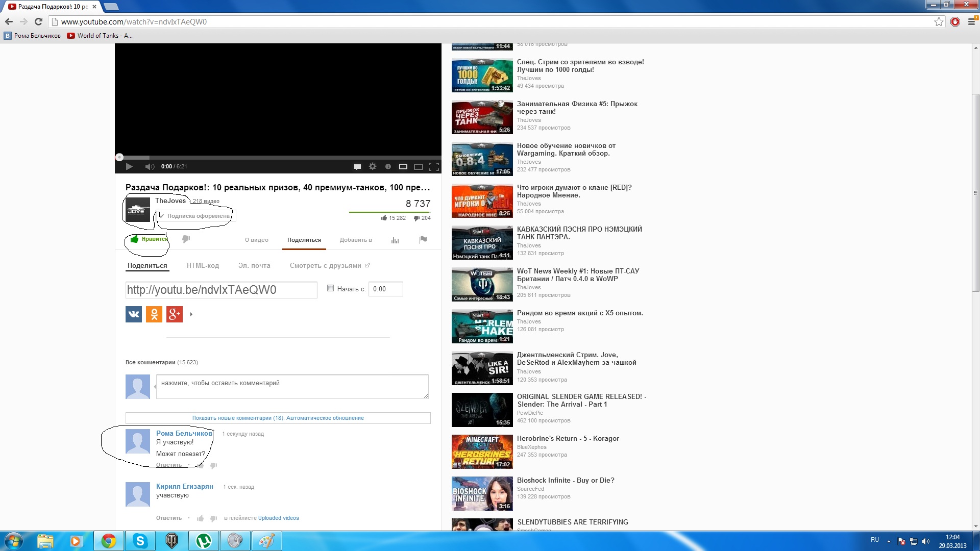980x551 pixels.
Task: Reload the page icon
Action: (x=38, y=21)
